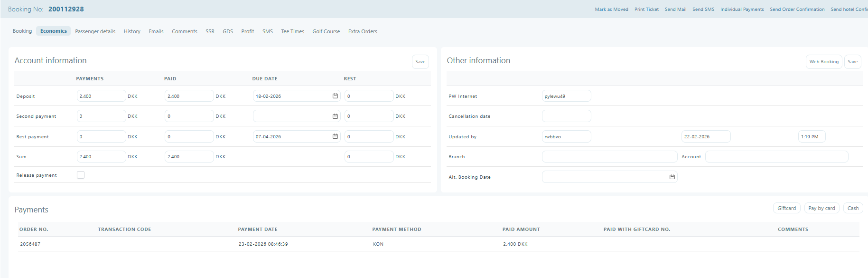Focus the Deposit payments amount field
This screenshot has height=278, width=868.
tap(101, 96)
